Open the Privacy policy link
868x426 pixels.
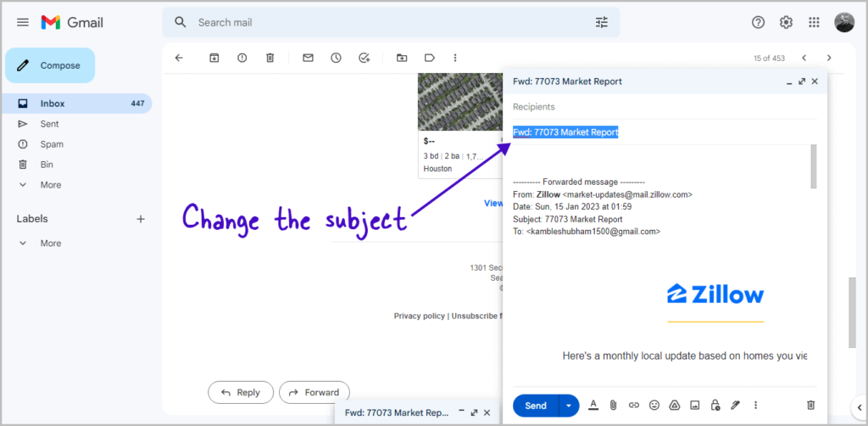[419, 316]
